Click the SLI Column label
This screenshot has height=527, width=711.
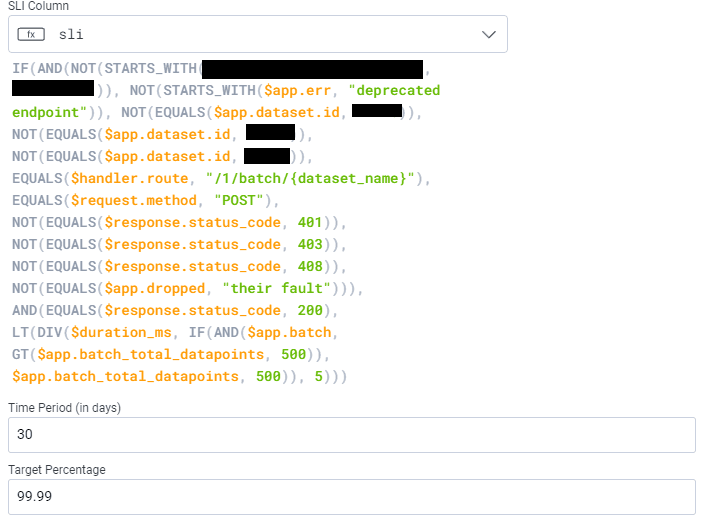tap(39, 7)
